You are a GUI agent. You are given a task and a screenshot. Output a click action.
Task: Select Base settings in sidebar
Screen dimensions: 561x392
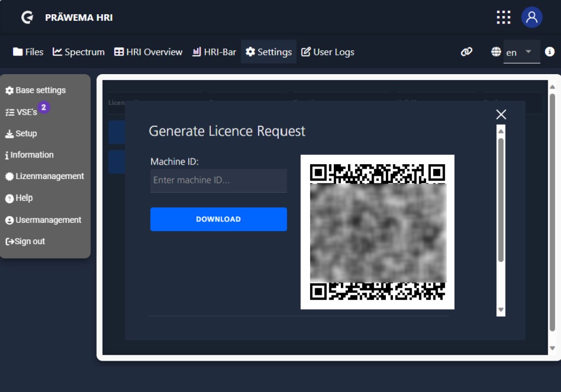pos(36,90)
